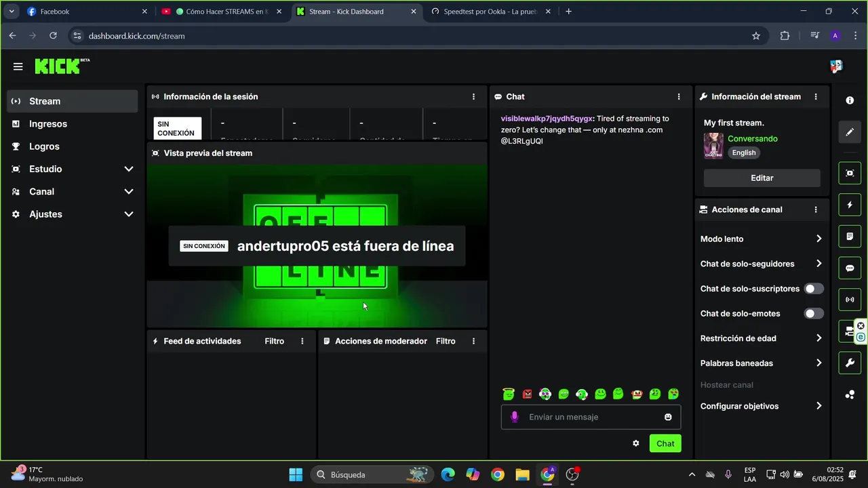Open Restricción de edad options
Viewport: 868px width, 488px height.
click(762, 338)
